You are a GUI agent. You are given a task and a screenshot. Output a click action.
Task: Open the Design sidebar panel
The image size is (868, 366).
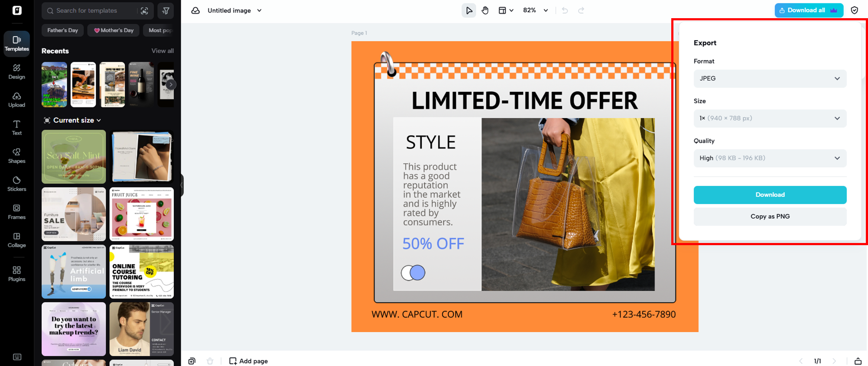pos(17,72)
